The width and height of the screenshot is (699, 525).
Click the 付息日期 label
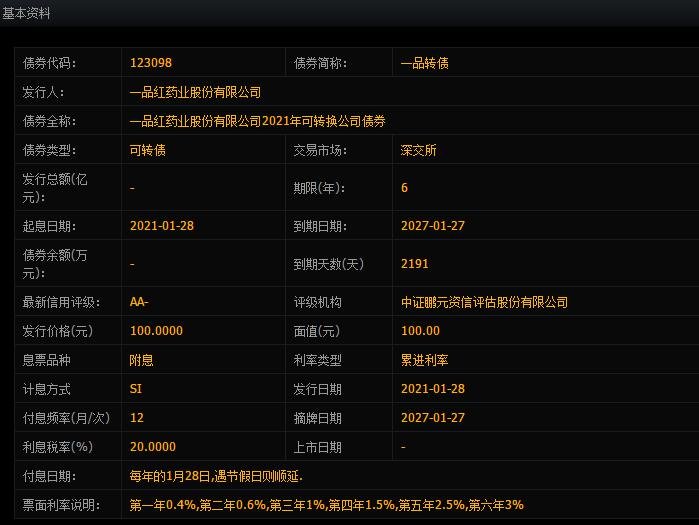pos(49,476)
